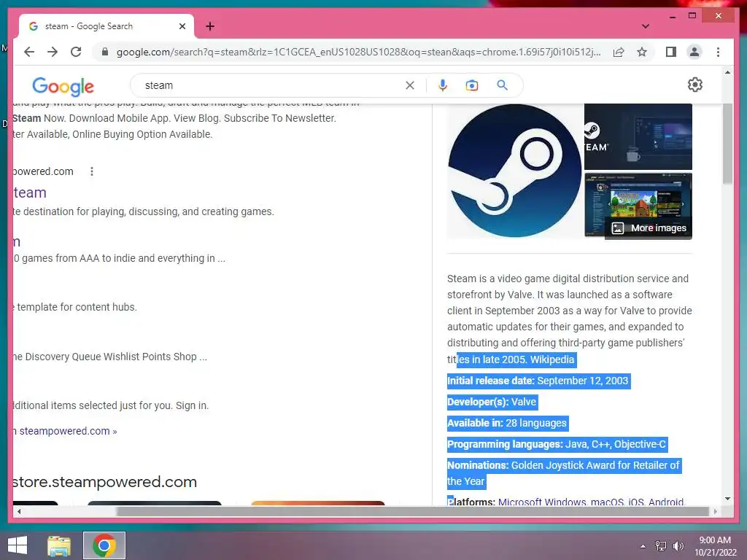The width and height of the screenshot is (747, 560).
Task: Click the page scroll-up arrow
Action: click(x=727, y=72)
